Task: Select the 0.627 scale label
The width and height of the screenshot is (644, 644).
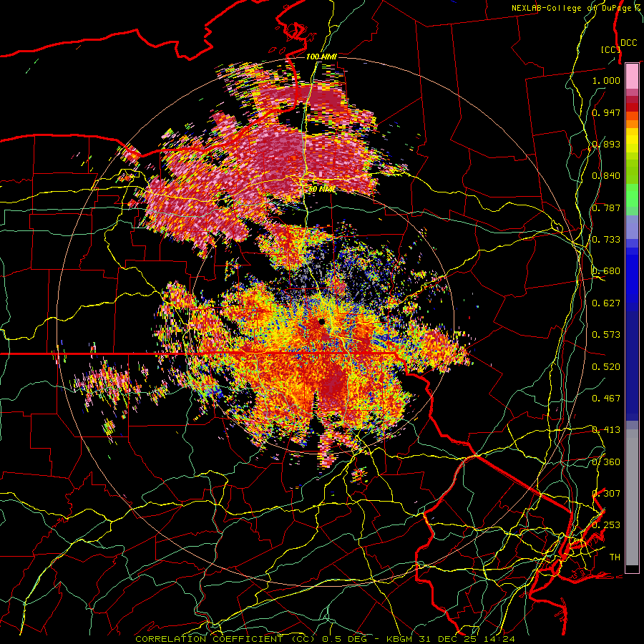Action: tap(606, 303)
